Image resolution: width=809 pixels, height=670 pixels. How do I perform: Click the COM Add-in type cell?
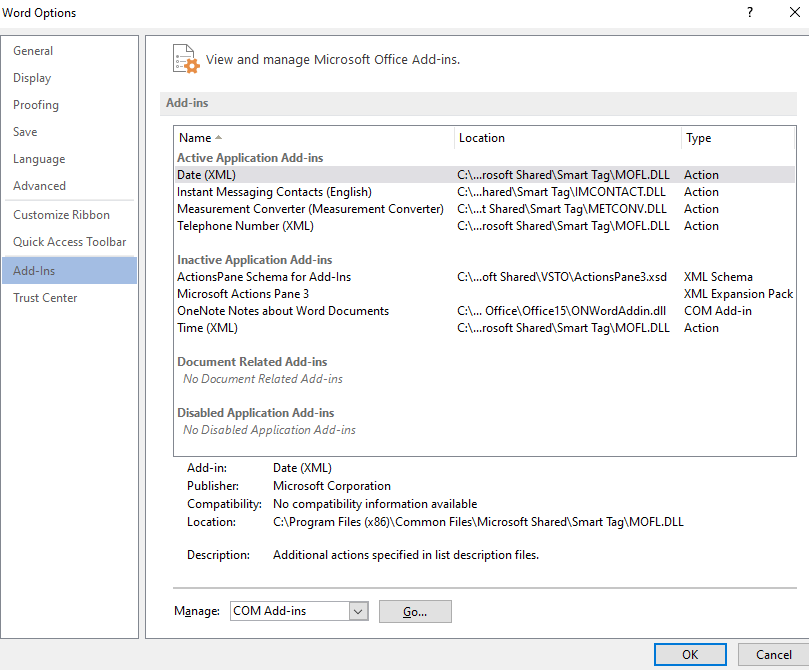[718, 311]
